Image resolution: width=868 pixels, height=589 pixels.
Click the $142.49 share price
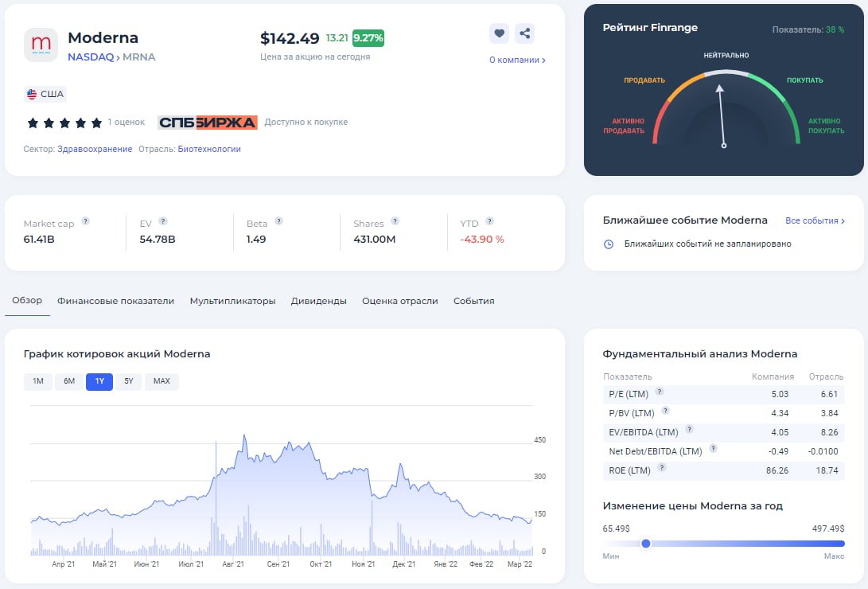coord(290,38)
